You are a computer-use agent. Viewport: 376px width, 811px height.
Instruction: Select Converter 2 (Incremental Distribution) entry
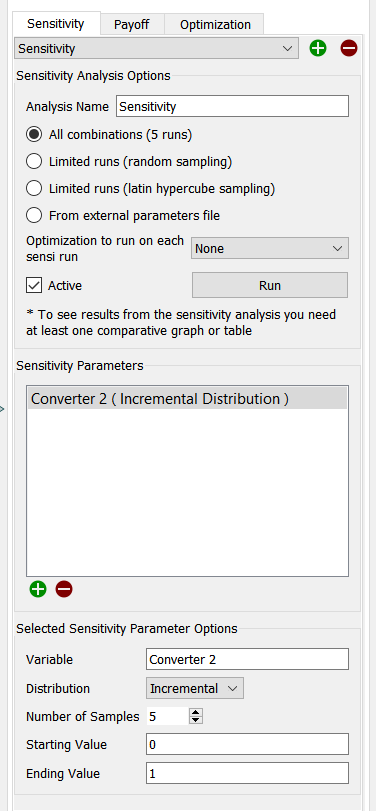[x=187, y=399]
